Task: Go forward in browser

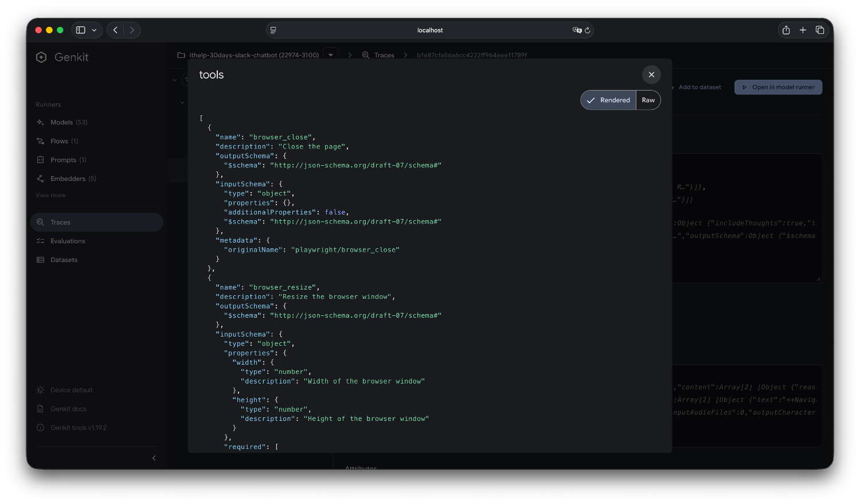Action: click(132, 30)
